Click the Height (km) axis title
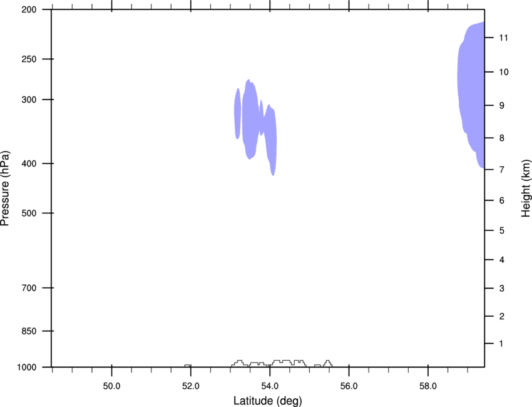 coord(526,188)
